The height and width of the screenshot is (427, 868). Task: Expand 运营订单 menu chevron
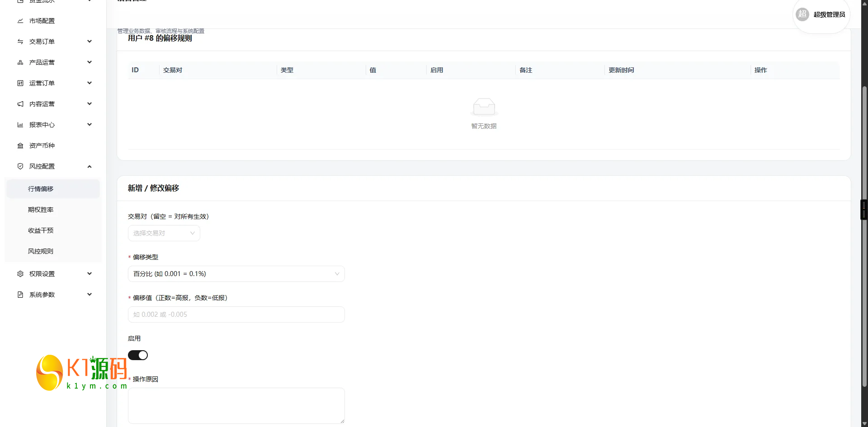pos(90,83)
